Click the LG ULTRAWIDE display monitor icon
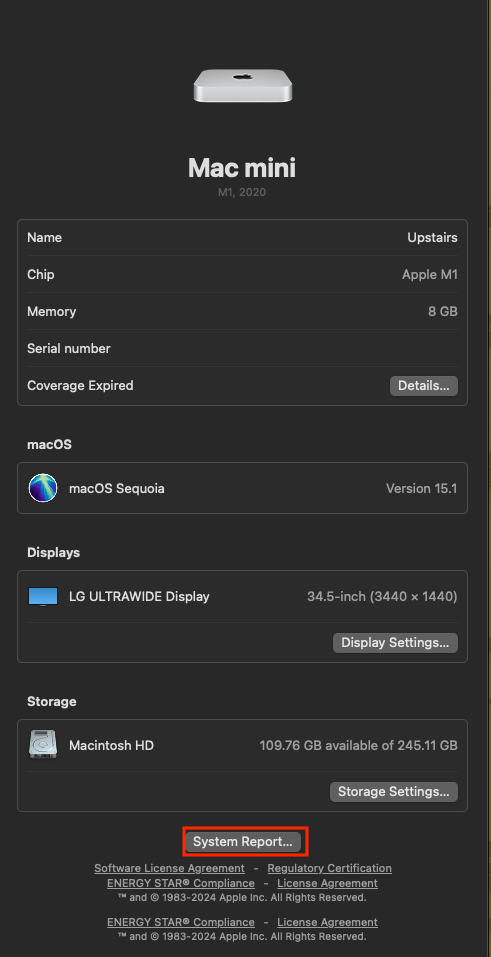Image resolution: width=491 pixels, height=957 pixels. (43, 597)
